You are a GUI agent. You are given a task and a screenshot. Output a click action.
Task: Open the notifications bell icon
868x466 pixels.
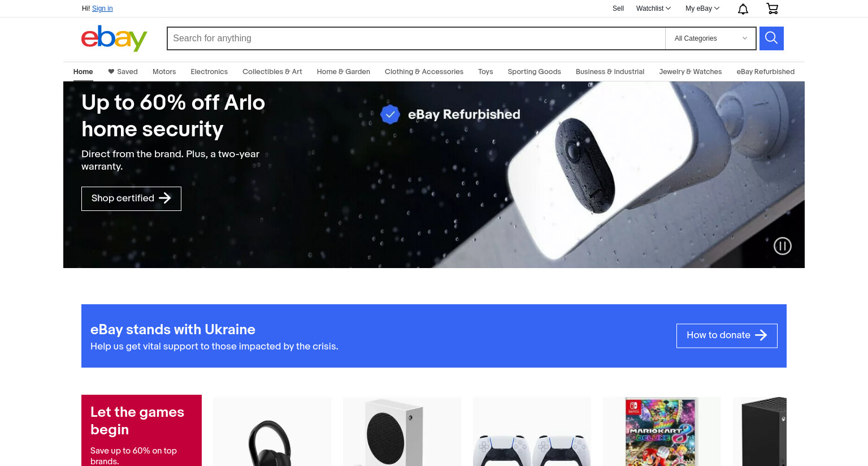[x=743, y=8]
